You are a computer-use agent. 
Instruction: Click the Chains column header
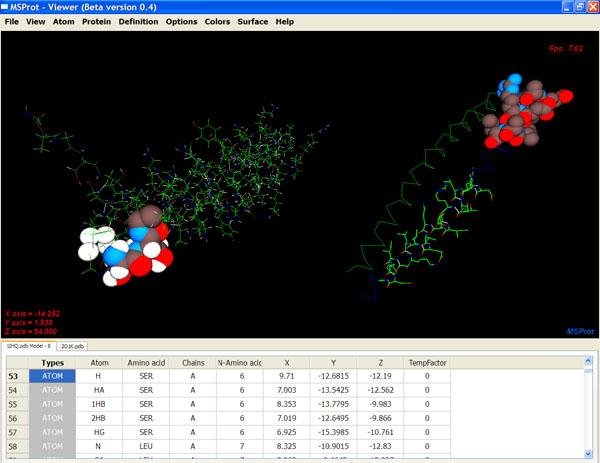(193, 363)
